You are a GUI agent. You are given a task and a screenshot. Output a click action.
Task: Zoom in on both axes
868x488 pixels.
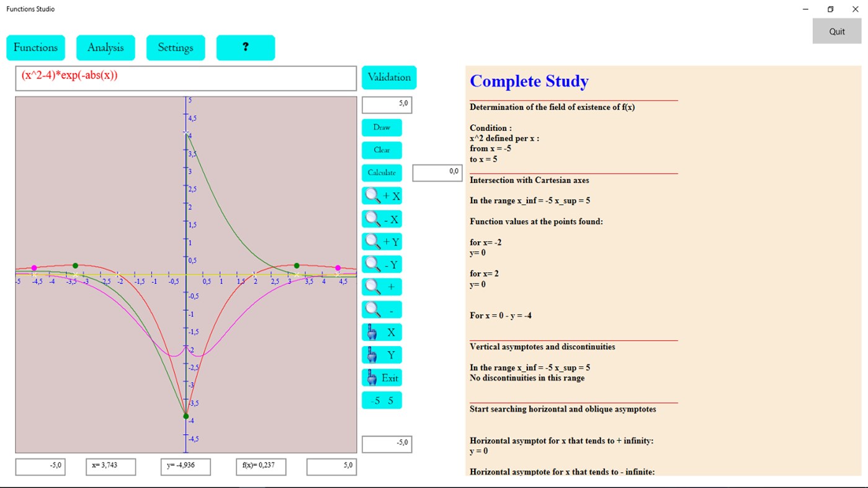382,286
